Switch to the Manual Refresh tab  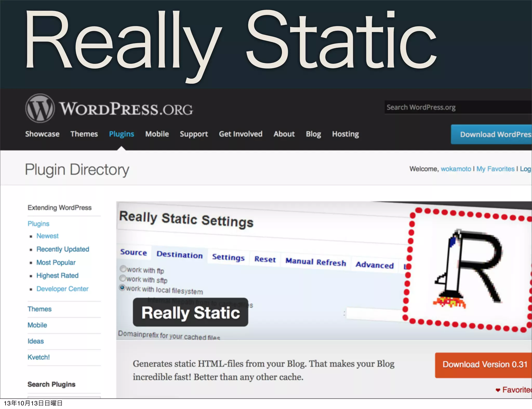click(x=316, y=262)
